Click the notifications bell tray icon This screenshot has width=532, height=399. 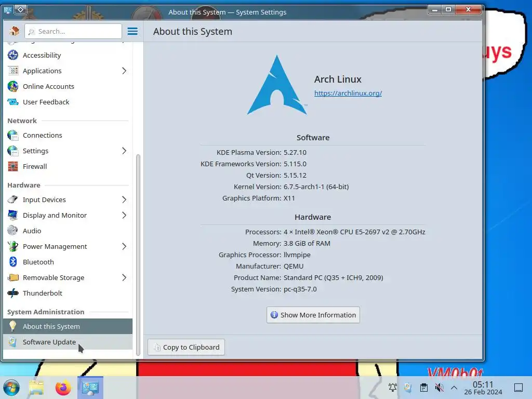(x=393, y=388)
